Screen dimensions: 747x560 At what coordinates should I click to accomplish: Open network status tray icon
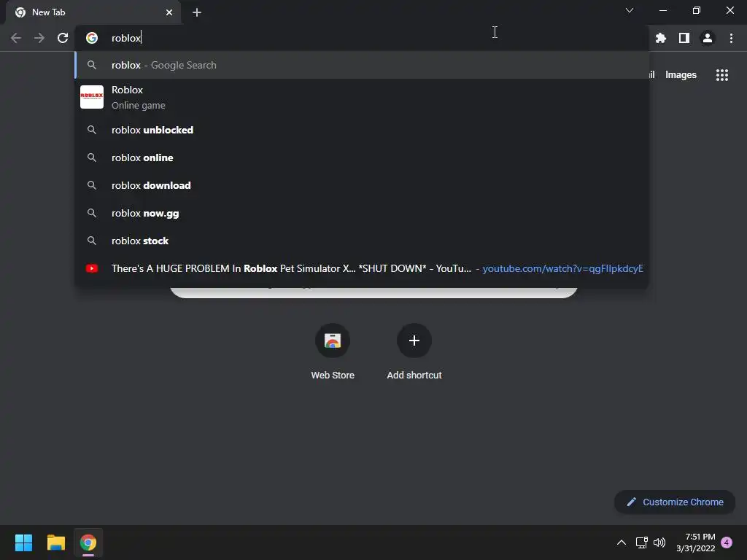tap(641, 542)
